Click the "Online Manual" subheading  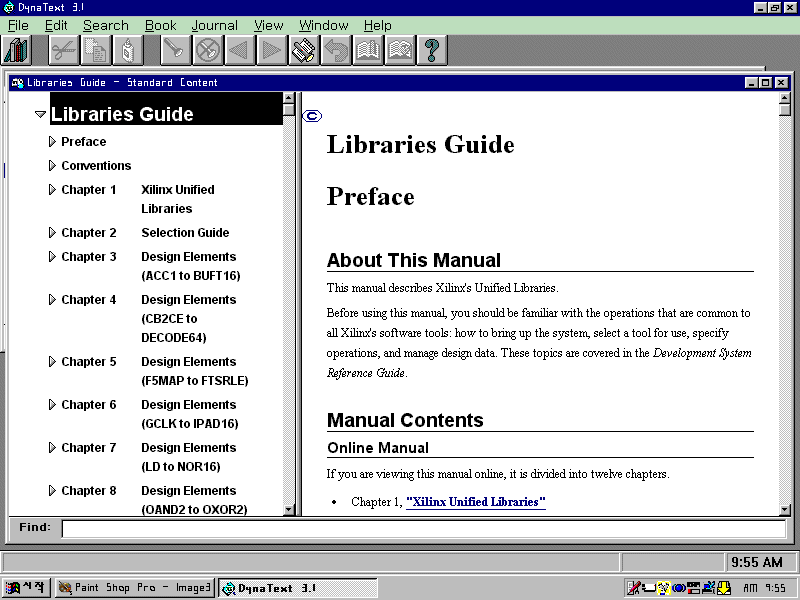pos(378,448)
